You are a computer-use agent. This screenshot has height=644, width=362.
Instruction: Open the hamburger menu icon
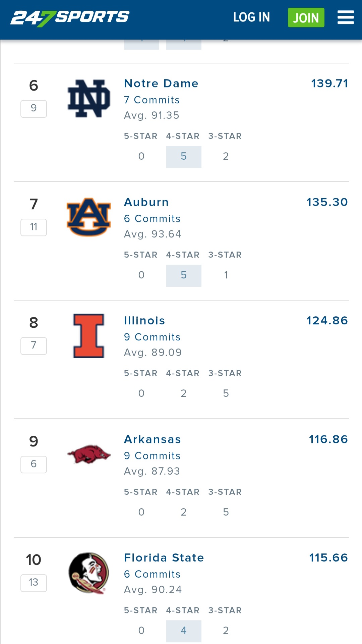pos(345,17)
